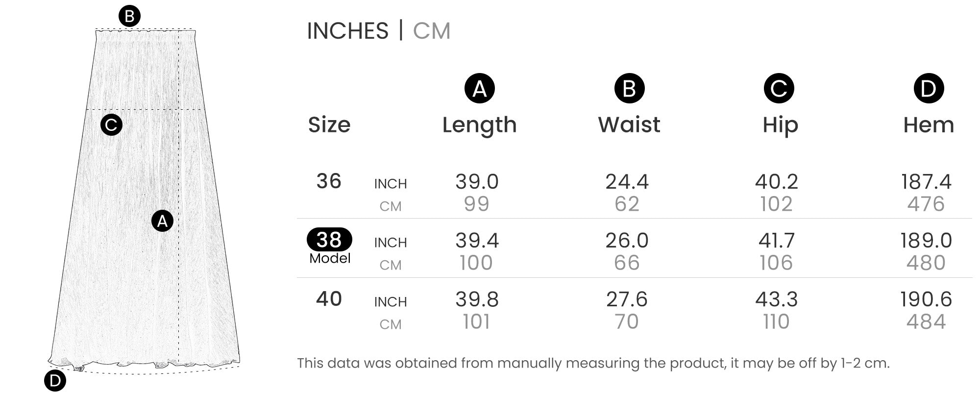Select size 36 row label
The width and height of the screenshot is (980, 395).
click(x=329, y=181)
